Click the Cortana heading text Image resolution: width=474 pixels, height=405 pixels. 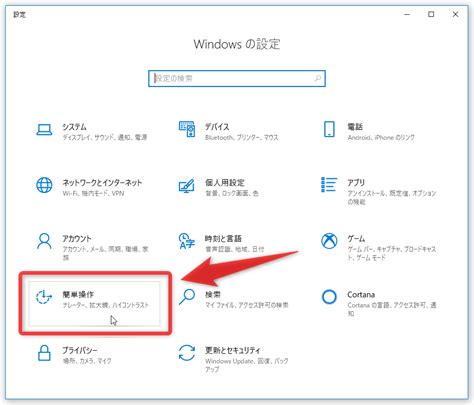[361, 295]
